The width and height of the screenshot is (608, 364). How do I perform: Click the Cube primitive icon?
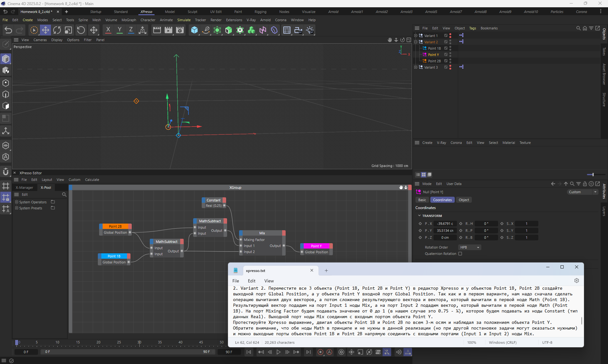[194, 30]
